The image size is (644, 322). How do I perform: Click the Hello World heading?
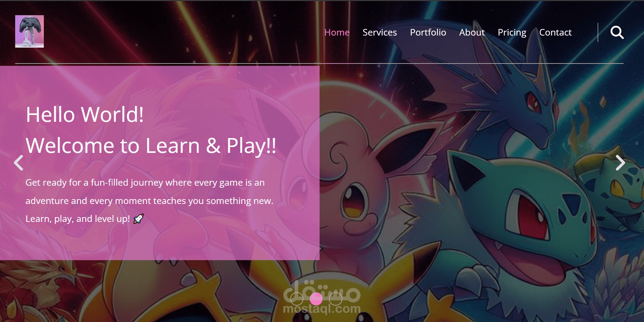point(85,115)
